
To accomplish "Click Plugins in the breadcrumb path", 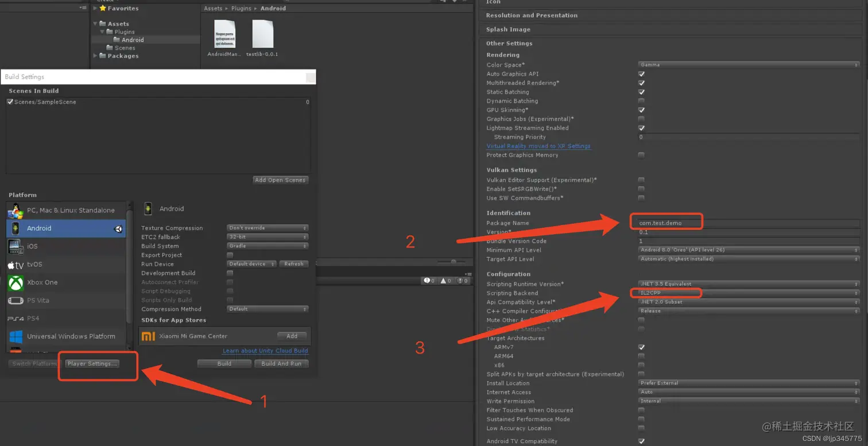I will [x=242, y=9].
